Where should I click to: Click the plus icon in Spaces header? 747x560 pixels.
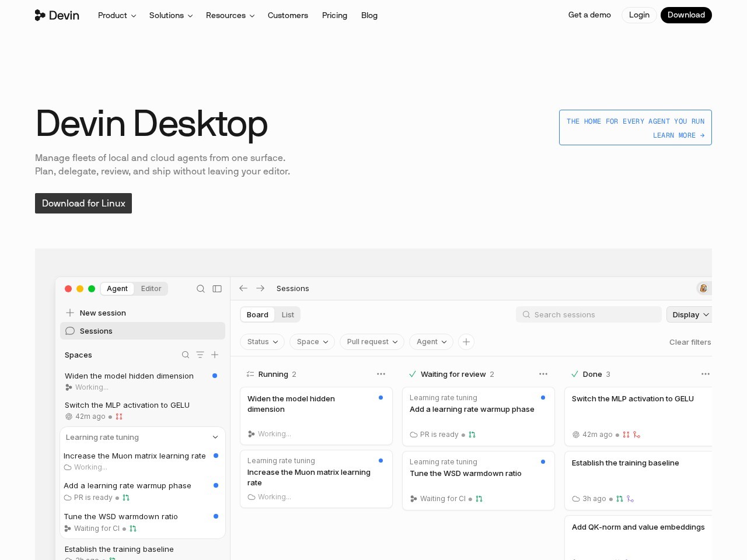[x=215, y=355]
